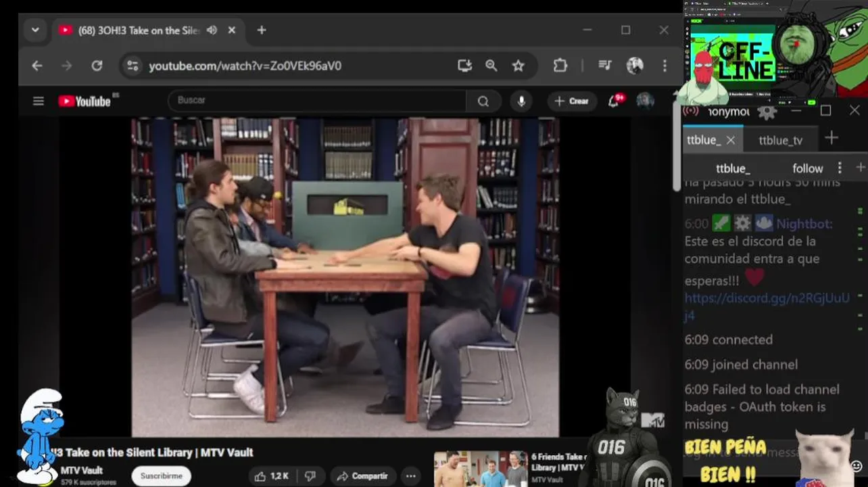Open a new Chrome tab
Viewport: 868px width, 487px height.
(262, 30)
